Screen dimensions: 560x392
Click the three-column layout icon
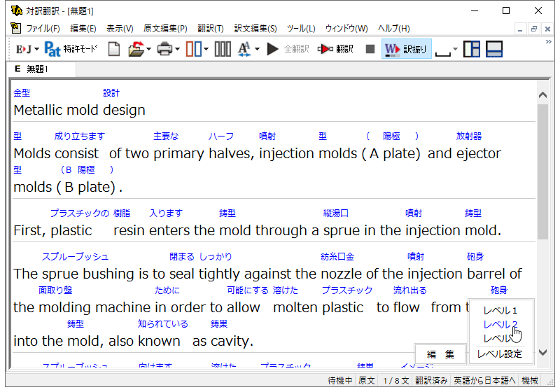pos(223,49)
